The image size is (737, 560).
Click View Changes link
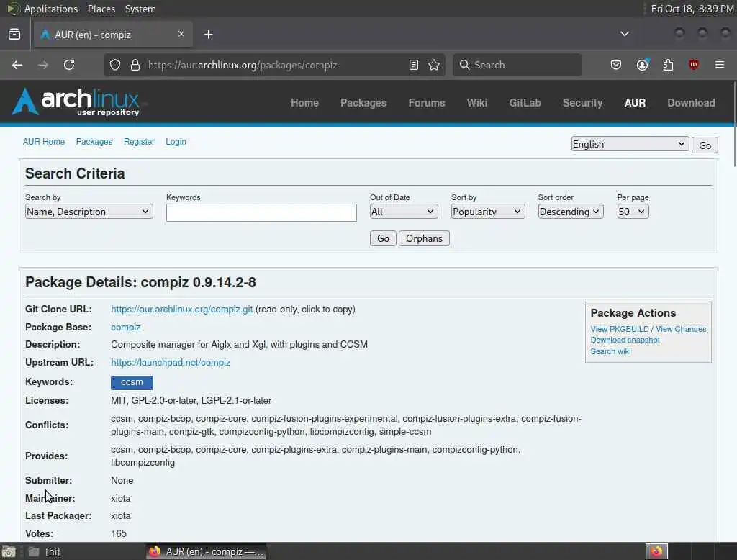[681, 329]
